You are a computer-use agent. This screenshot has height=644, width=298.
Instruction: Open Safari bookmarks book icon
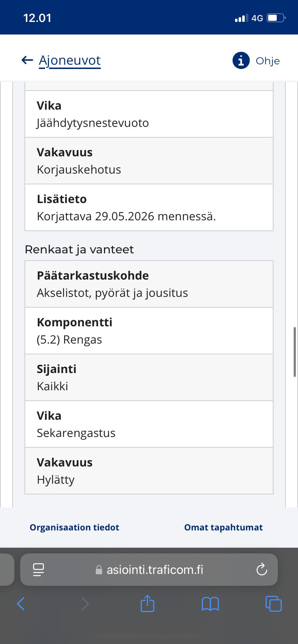click(x=210, y=604)
